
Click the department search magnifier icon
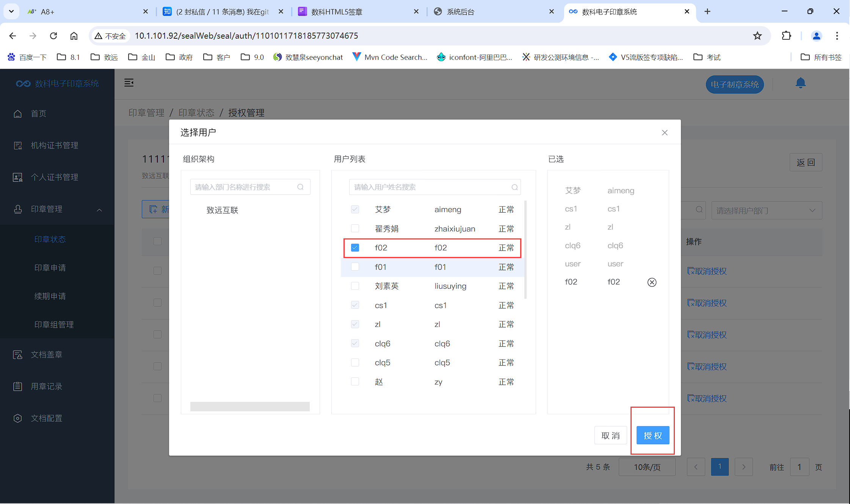click(x=300, y=187)
